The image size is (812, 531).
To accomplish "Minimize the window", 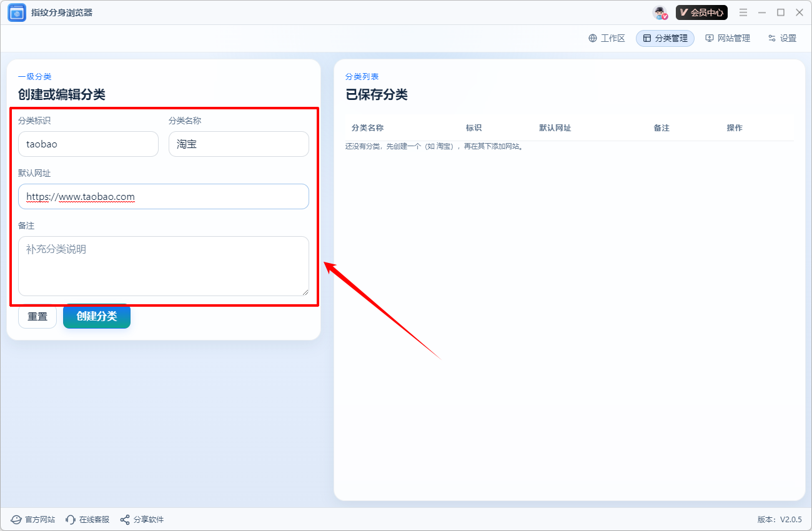I will coord(762,12).
